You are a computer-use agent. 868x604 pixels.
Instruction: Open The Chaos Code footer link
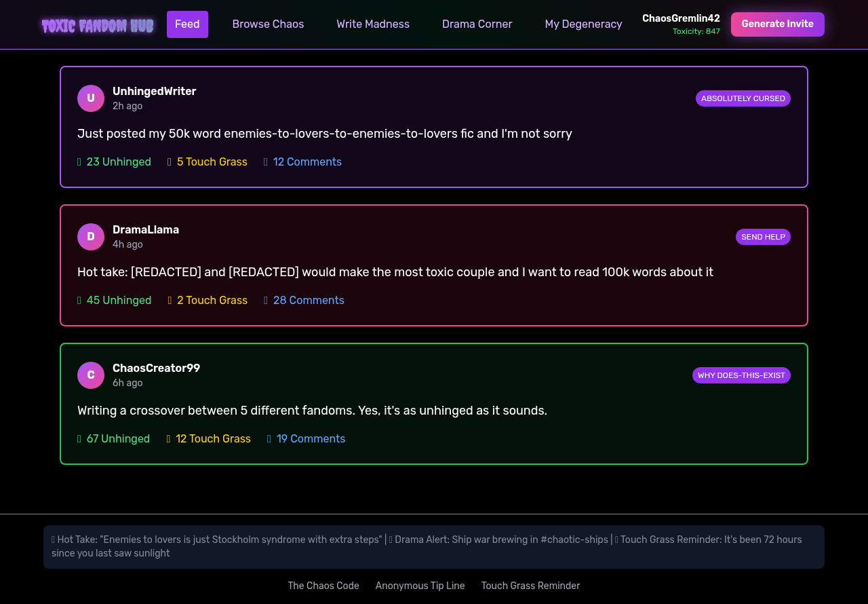pyautogui.click(x=323, y=586)
